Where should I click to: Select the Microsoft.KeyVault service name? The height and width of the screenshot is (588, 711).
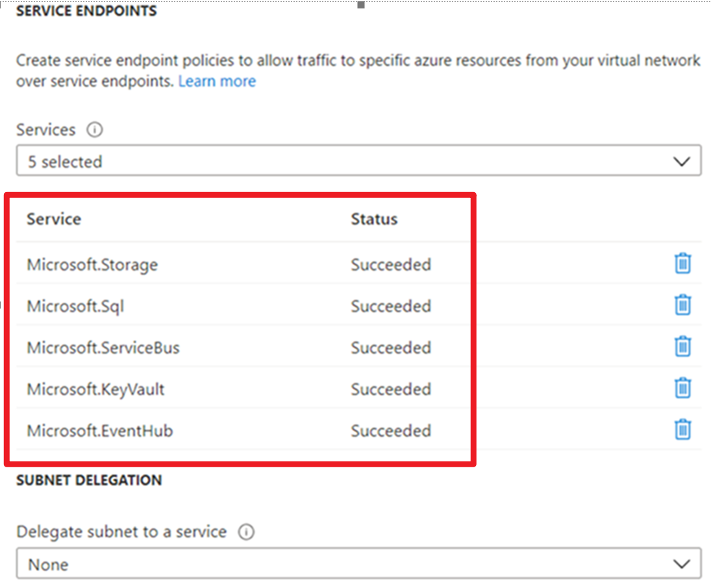click(95, 389)
